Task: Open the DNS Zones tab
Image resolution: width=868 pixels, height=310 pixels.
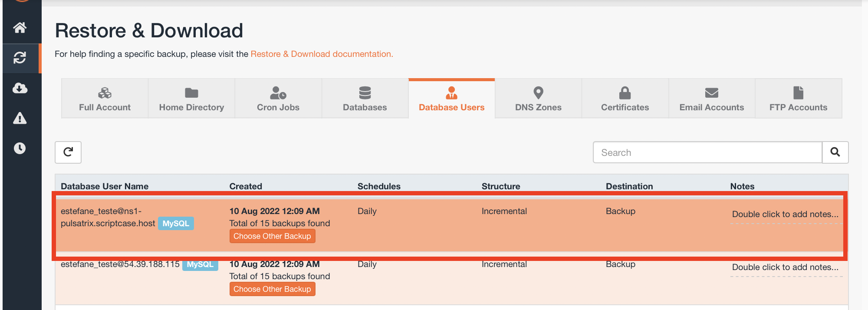Action: tap(538, 99)
